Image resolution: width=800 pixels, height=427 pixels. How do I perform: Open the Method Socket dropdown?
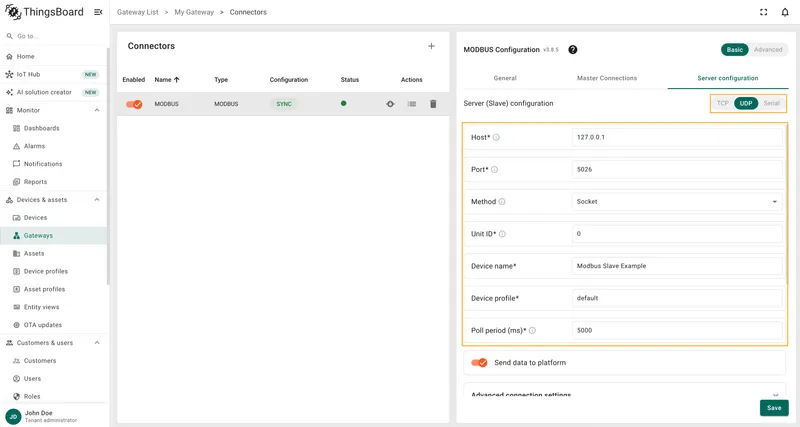tap(677, 202)
